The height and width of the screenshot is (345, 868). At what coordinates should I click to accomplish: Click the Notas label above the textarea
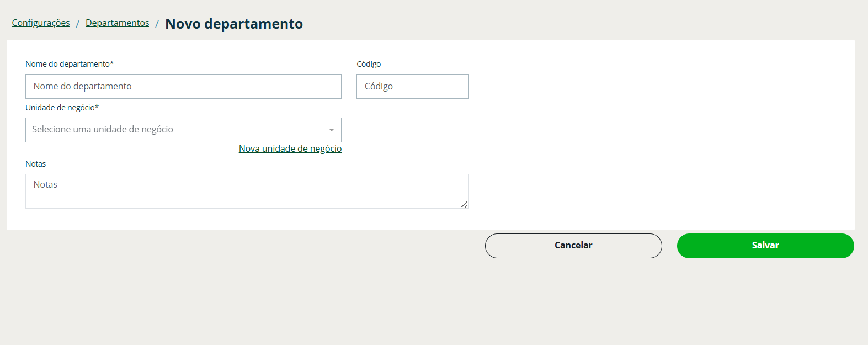click(x=36, y=164)
